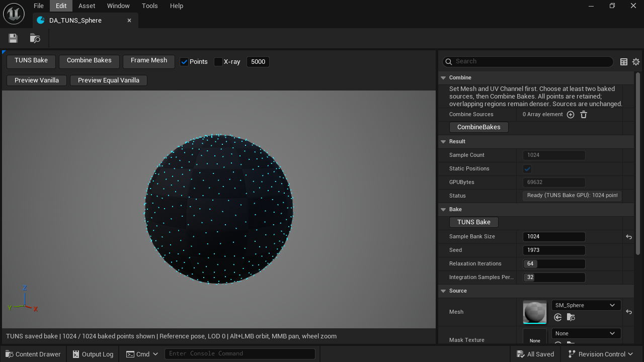644x362 pixels.
Task: Click the Status field reading Ready
Action: pos(572,196)
